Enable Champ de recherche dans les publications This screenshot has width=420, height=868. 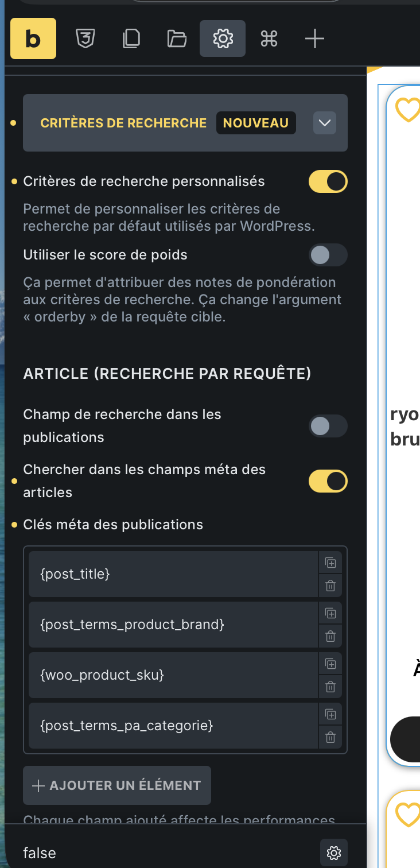coord(328,426)
